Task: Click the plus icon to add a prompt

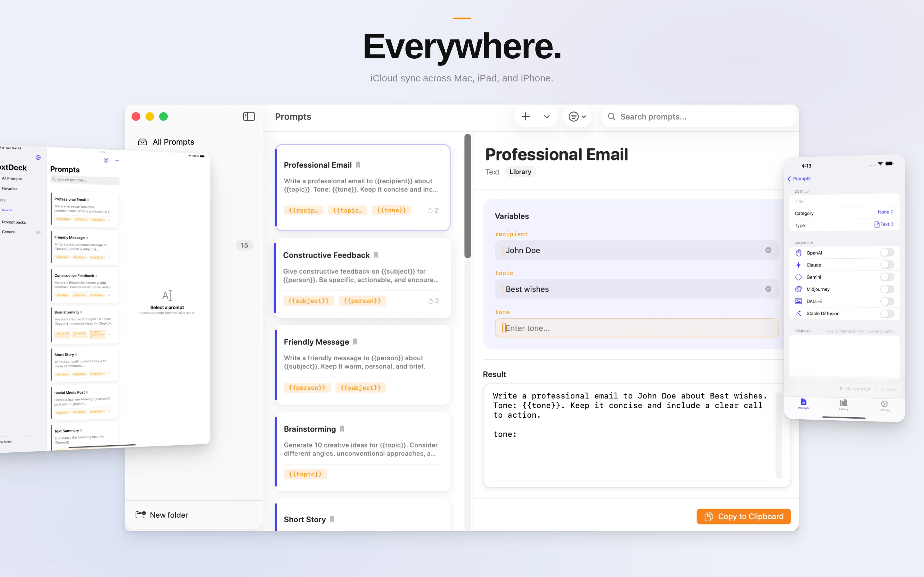Action: pos(526,116)
